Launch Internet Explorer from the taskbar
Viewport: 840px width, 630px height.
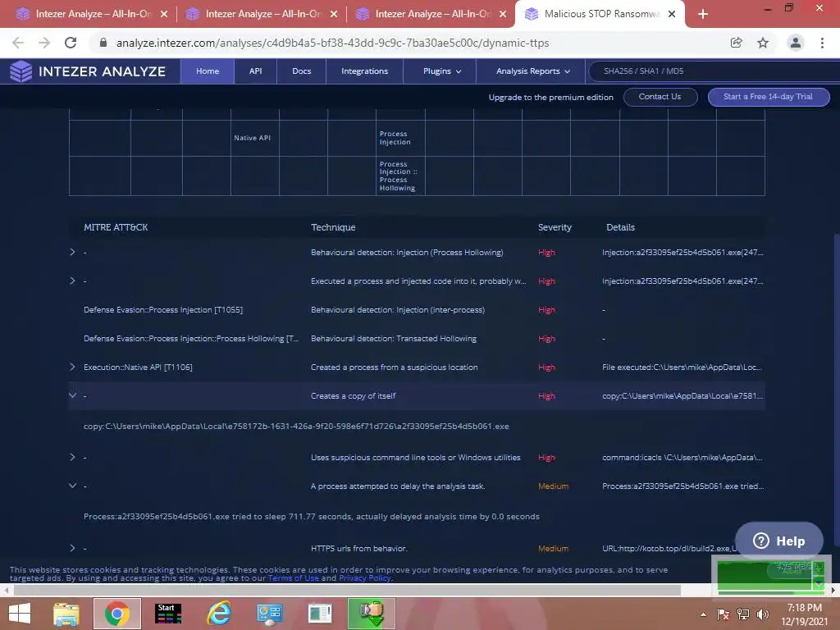click(x=219, y=614)
